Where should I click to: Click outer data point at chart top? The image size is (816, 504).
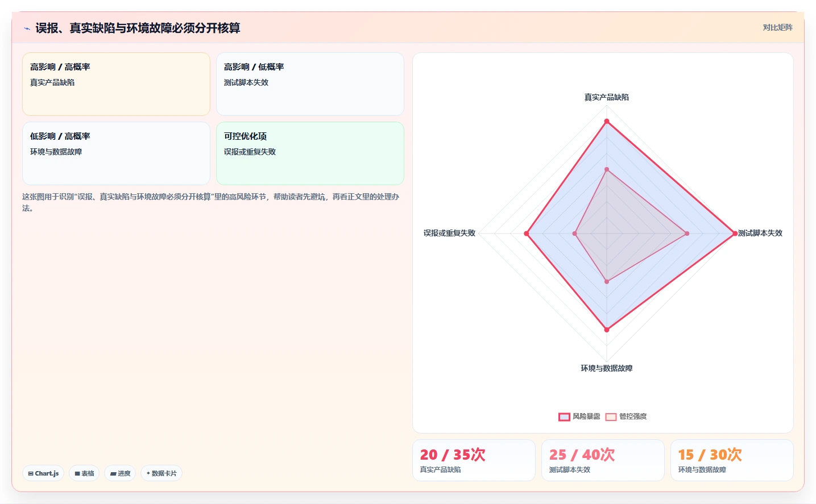(607, 121)
